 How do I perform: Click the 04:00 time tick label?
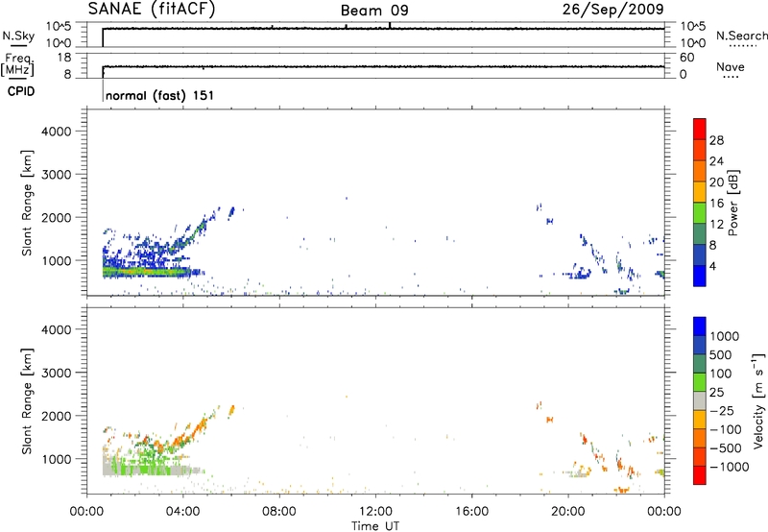[x=183, y=512]
